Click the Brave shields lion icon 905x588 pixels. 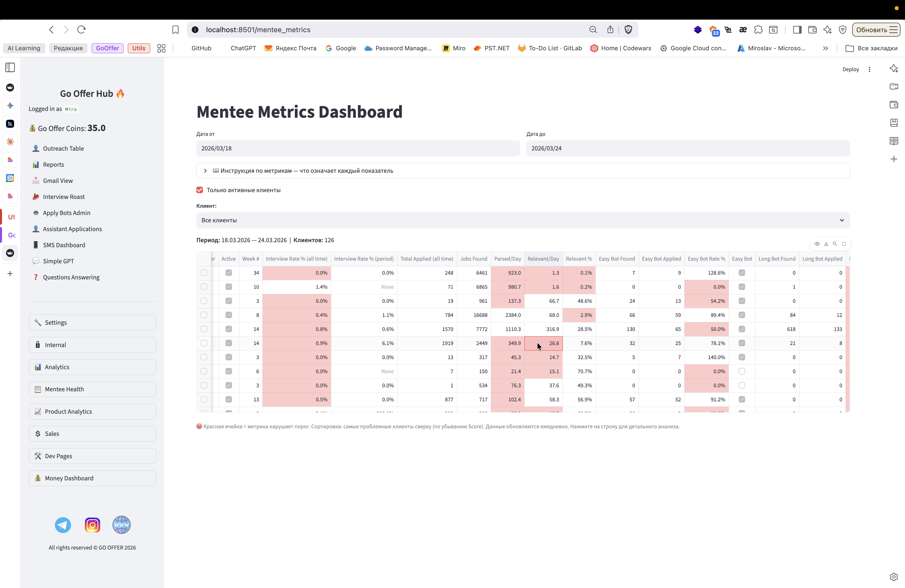tap(628, 30)
